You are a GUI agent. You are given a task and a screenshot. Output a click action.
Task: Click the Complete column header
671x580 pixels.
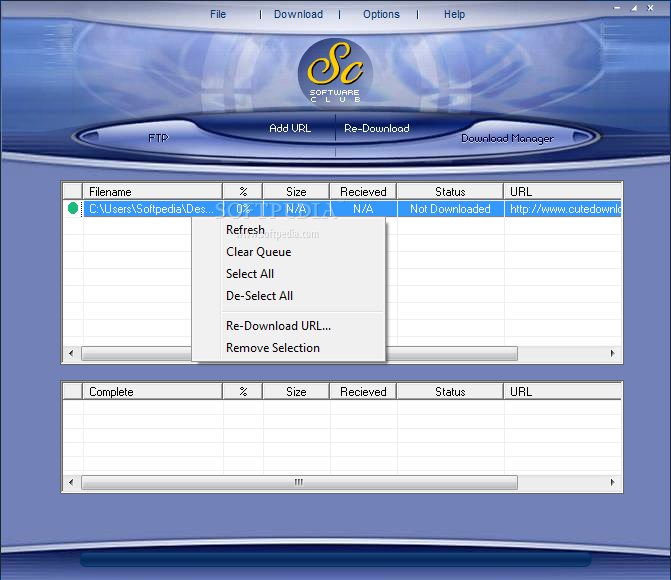click(x=152, y=391)
